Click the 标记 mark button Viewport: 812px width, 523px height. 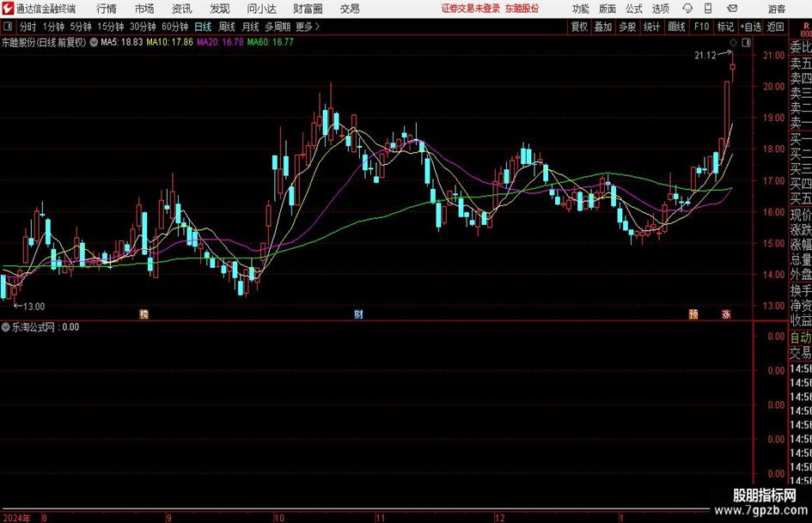click(725, 27)
